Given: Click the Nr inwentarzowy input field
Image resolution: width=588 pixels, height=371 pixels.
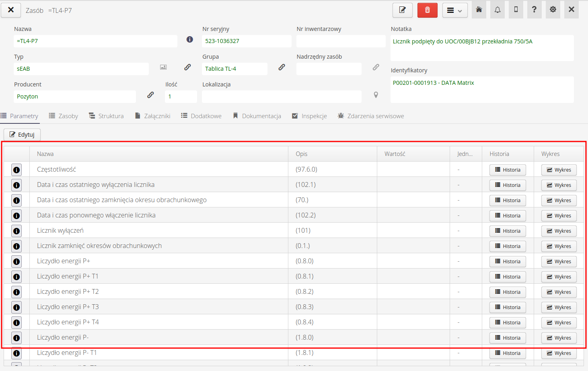Looking at the screenshot, I should click(341, 41).
